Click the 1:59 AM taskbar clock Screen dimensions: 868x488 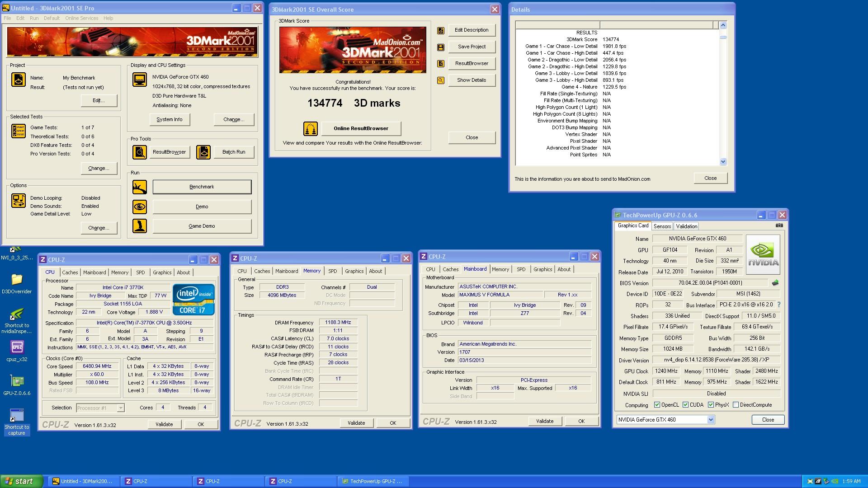[851, 482]
